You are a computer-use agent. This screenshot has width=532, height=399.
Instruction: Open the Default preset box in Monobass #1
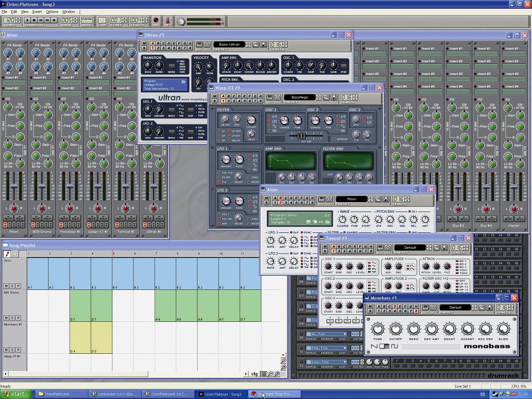[x=455, y=307]
